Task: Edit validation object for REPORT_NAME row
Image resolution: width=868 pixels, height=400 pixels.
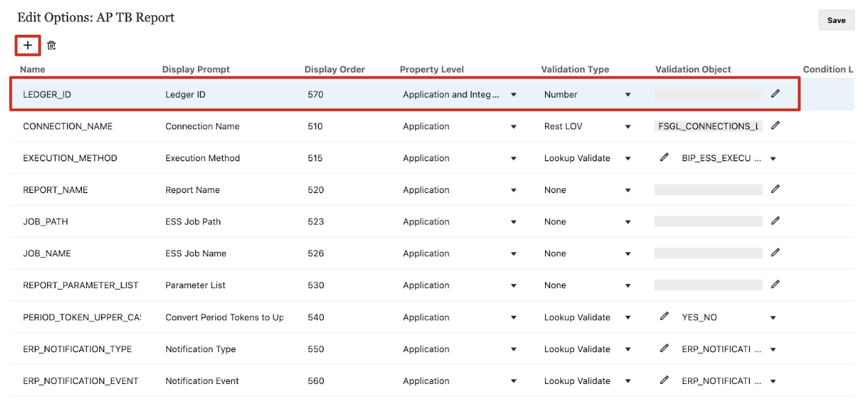Action: 776,190
